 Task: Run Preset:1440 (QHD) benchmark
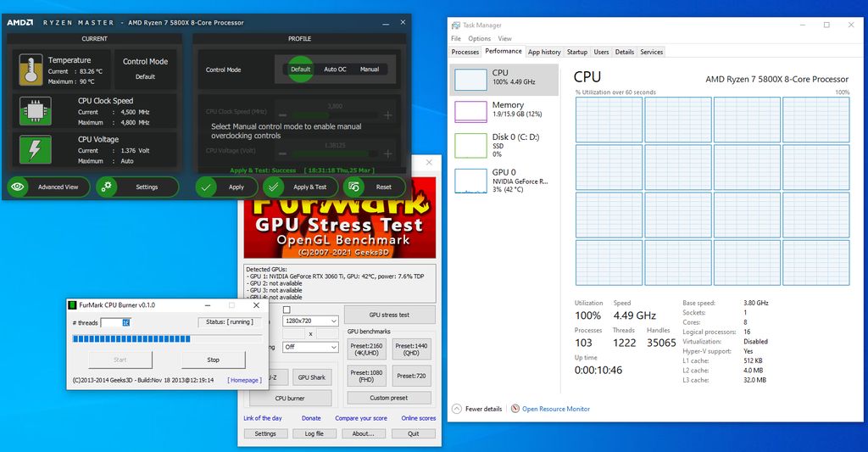click(x=411, y=349)
